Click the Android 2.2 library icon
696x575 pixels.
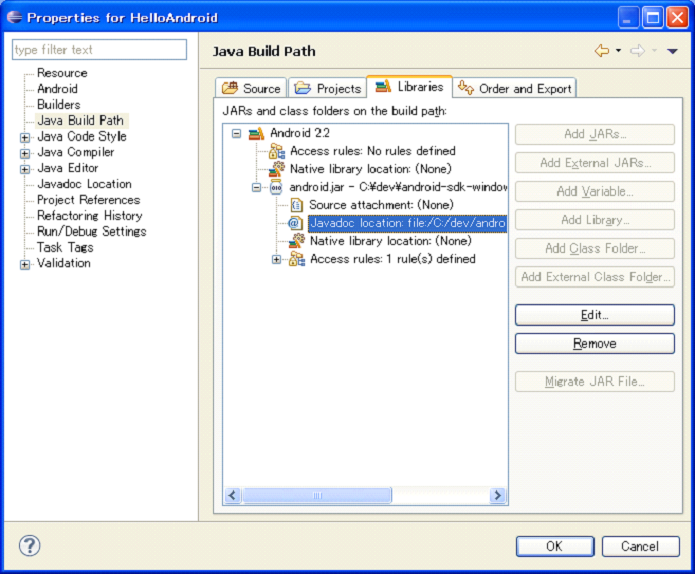256,134
